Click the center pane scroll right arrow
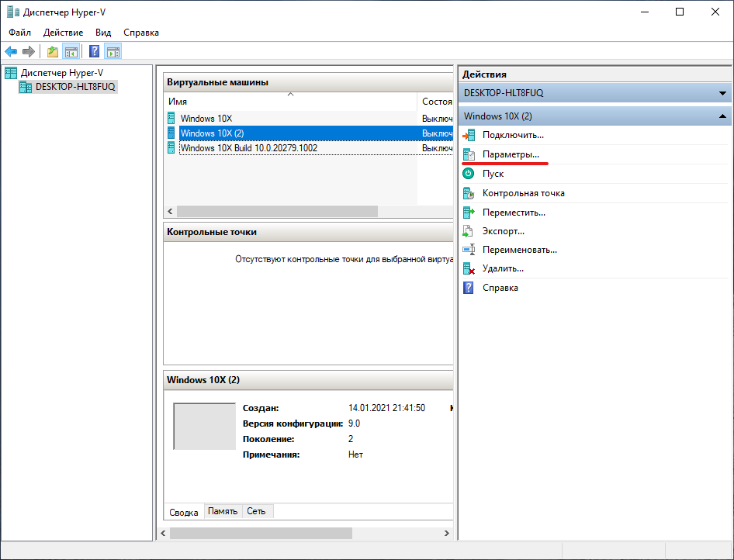Viewport: 734px width, 560px height. coord(447,534)
